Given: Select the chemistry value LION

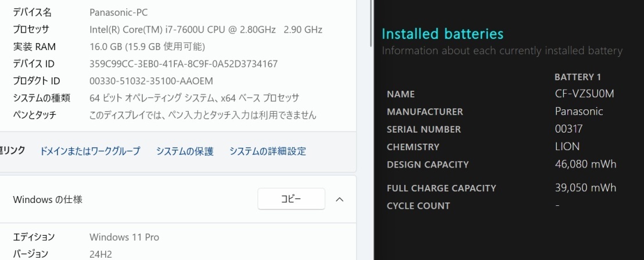Looking at the screenshot, I should click(x=567, y=147).
